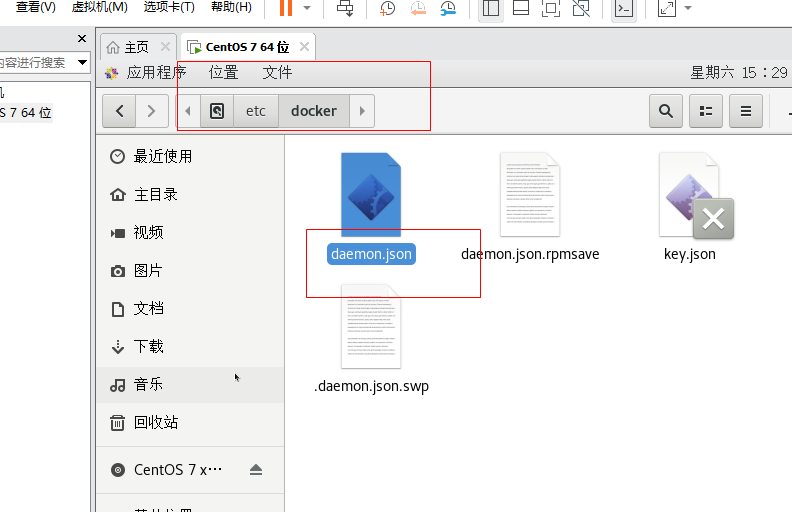Close the 主页 tab
792x512 pixels.
[x=165, y=47]
